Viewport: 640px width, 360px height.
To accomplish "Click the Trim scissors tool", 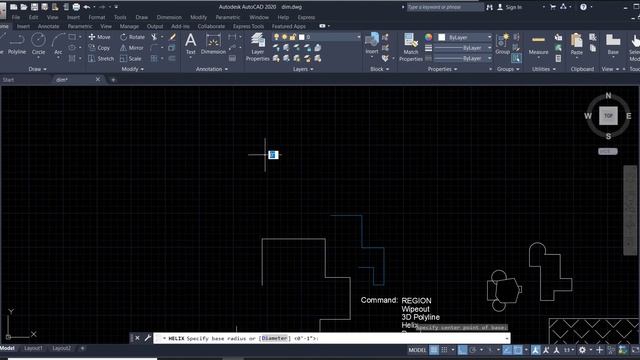I will (154, 37).
